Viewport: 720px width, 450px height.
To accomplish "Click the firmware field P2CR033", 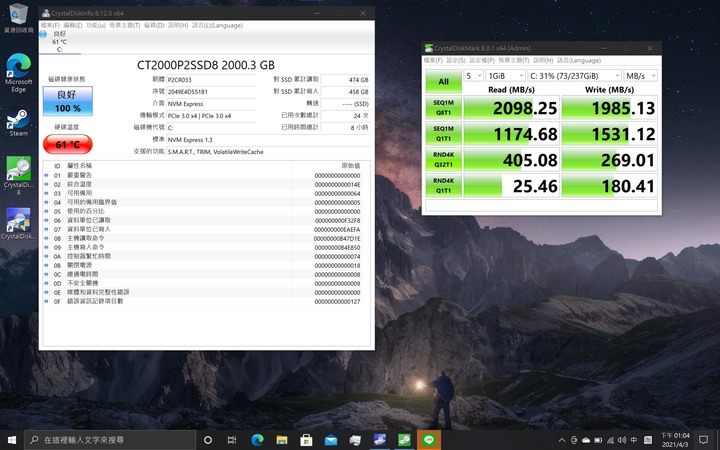I will 211,79.
